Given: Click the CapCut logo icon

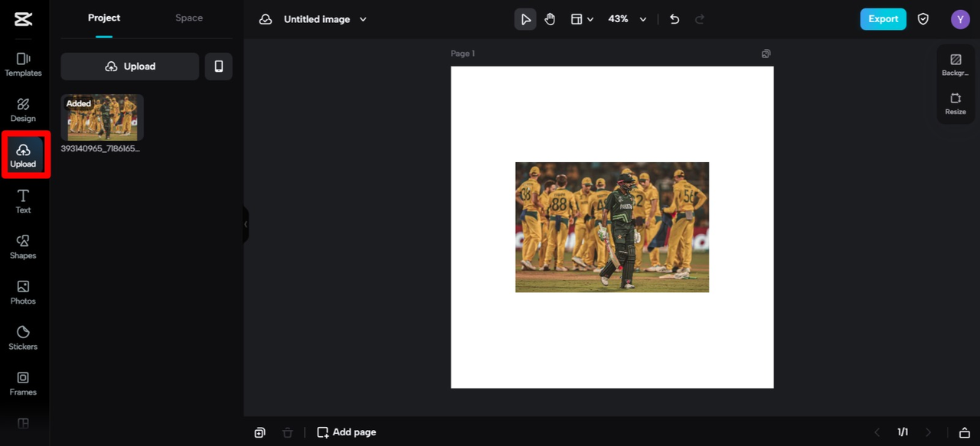Looking at the screenshot, I should 23,19.
